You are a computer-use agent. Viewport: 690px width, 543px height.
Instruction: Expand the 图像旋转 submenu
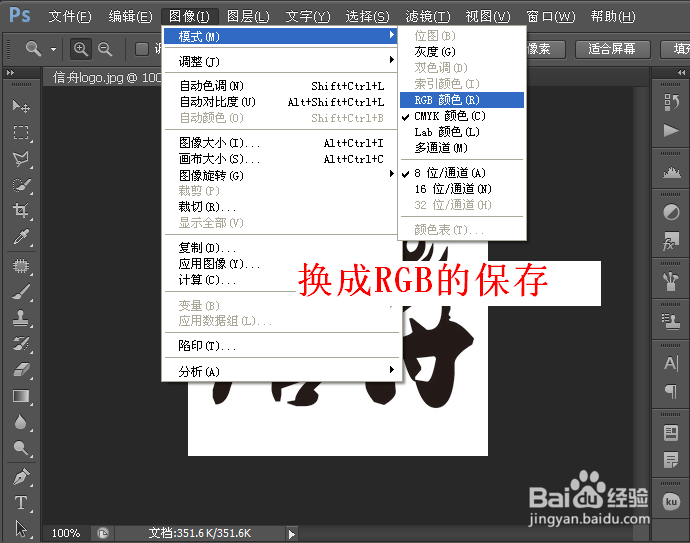pyautogui.click(x=281, y=176)
